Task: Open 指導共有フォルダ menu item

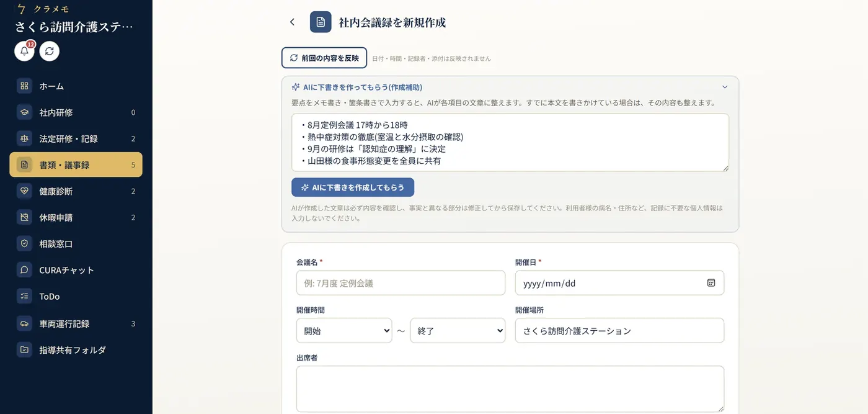Action: pyautogui.click(x=76, y=349)
